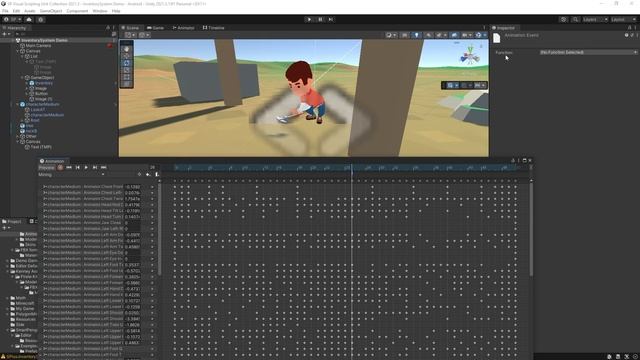Select the Hierarchy tab

[x=15, y=28]
